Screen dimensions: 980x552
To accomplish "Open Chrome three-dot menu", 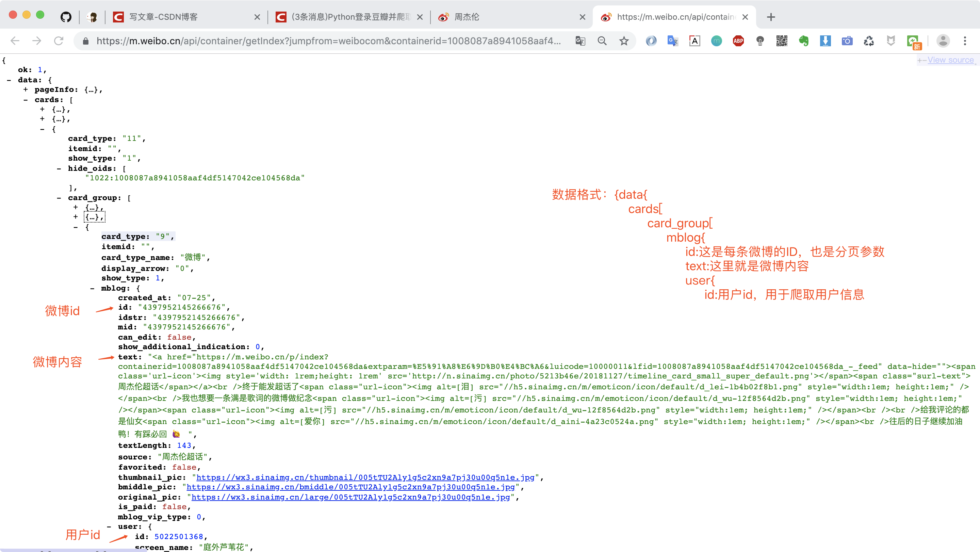I will [x=965, y=41].
